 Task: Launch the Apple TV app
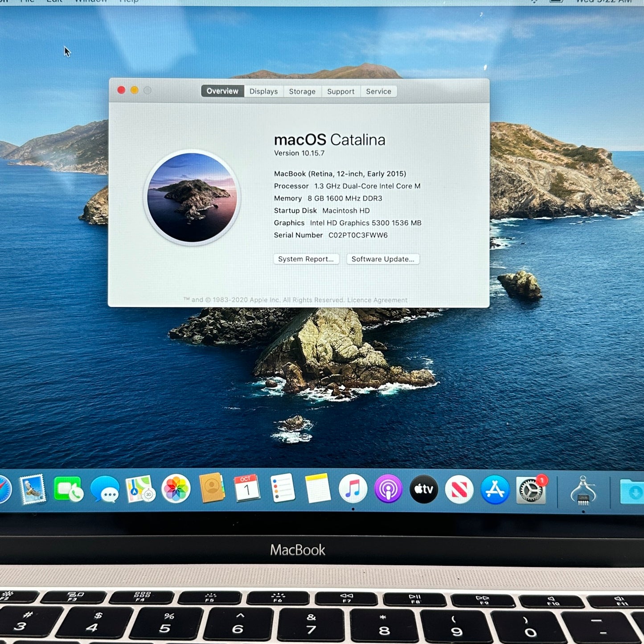click(423, 489)
